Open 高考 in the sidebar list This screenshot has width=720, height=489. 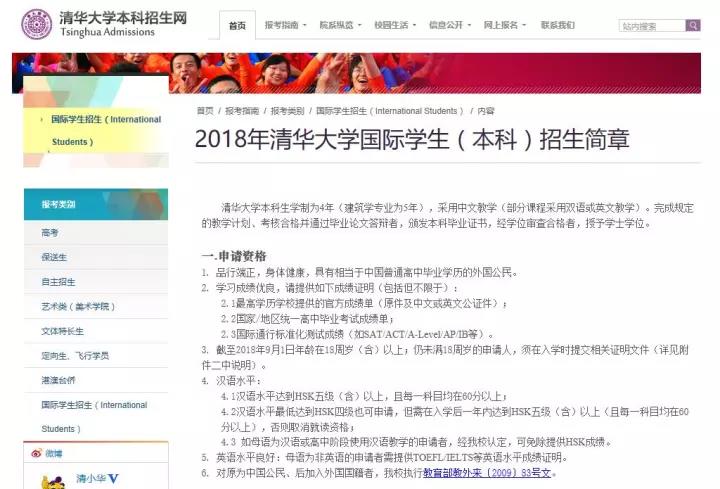[x=96, y=233]
